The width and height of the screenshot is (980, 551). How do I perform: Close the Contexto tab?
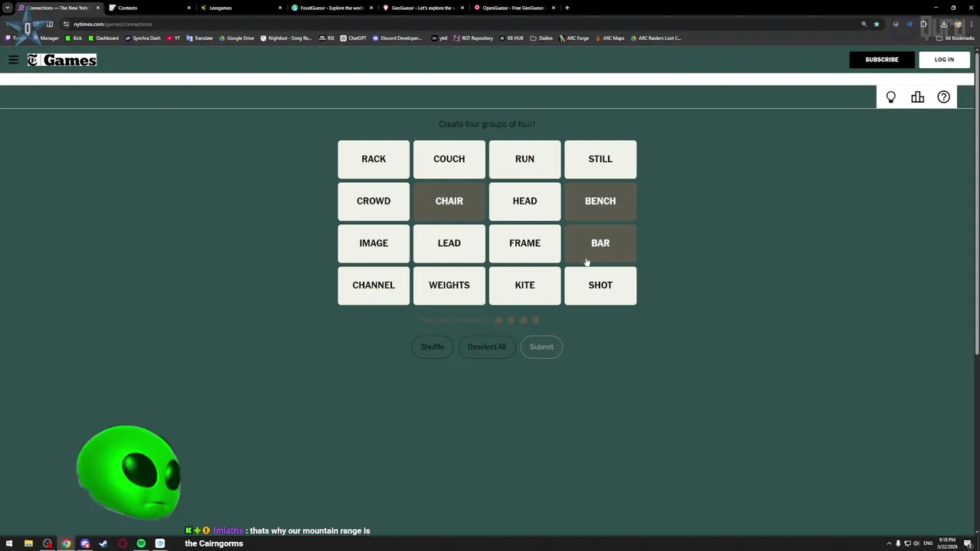189,8
